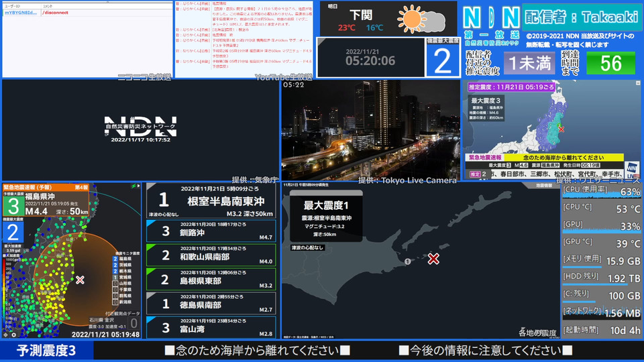
Task: Click the 緊急地震速報 (予報) orange header
Action: (46, 187)
